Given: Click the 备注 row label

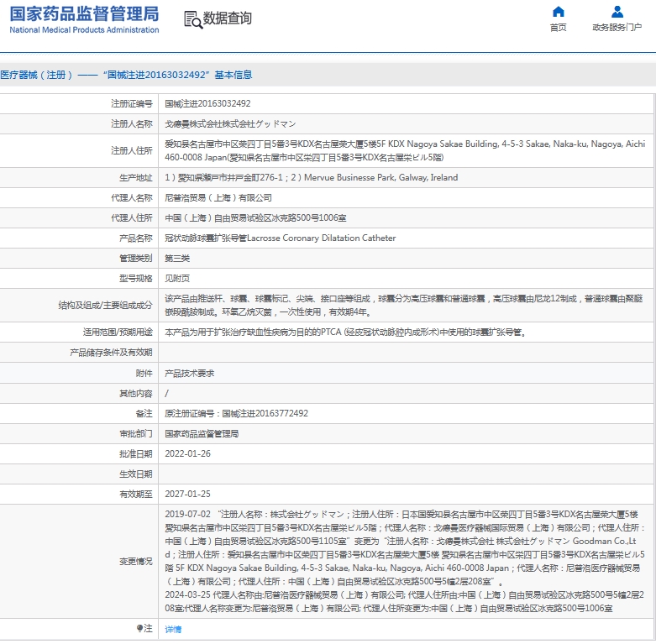Looking at the screenshot, I should pyautogui.click(x=144, y=414).
